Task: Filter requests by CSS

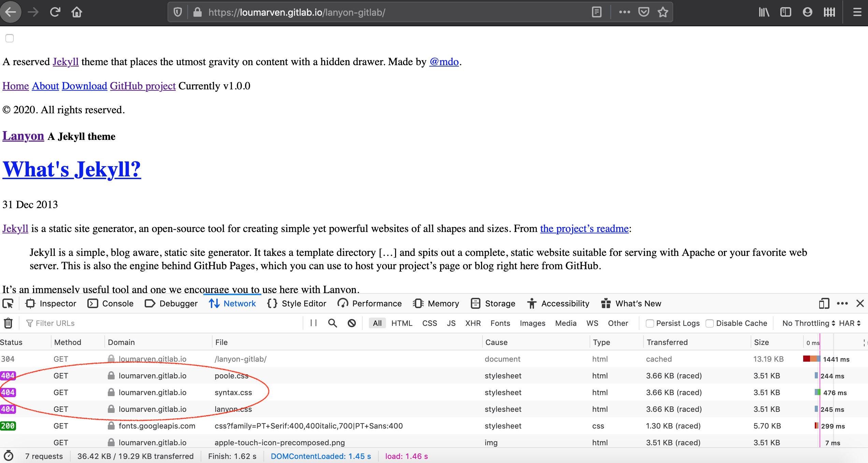Action: pyautogui.click(x=430, y=323)
